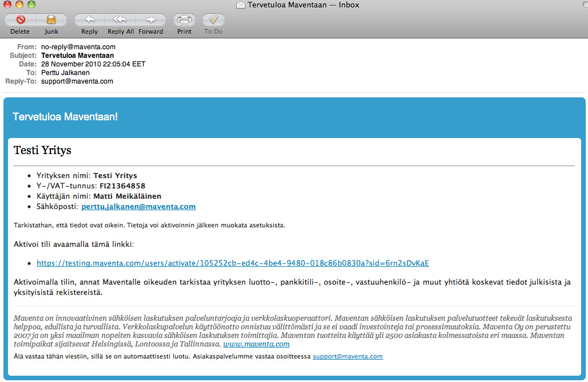Open the perttu.jalkanen@maventa.com email link
Image resolution: width=588 pixels, height=382 pixels.
click(138, 206)
